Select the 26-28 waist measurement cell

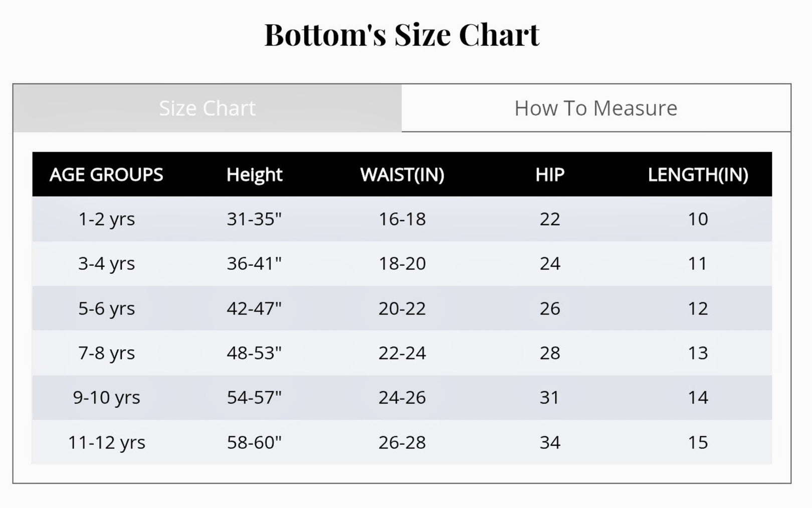coord(402,442)
